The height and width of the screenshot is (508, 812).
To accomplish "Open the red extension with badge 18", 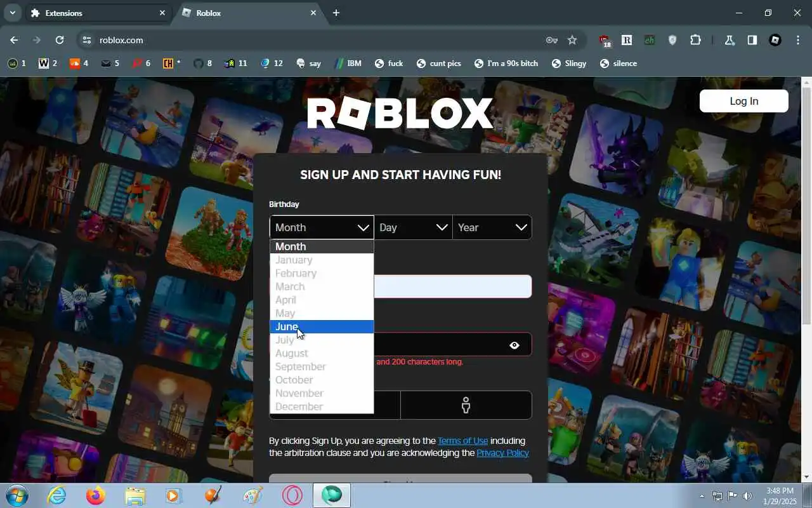I will pyautogui.click(x=605, y=41).
